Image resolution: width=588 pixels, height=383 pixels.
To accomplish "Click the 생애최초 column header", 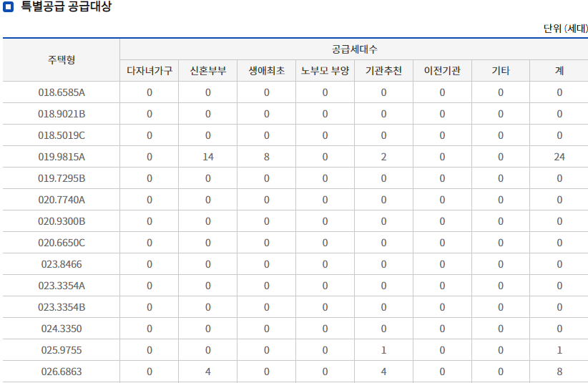I will point(267,71).
